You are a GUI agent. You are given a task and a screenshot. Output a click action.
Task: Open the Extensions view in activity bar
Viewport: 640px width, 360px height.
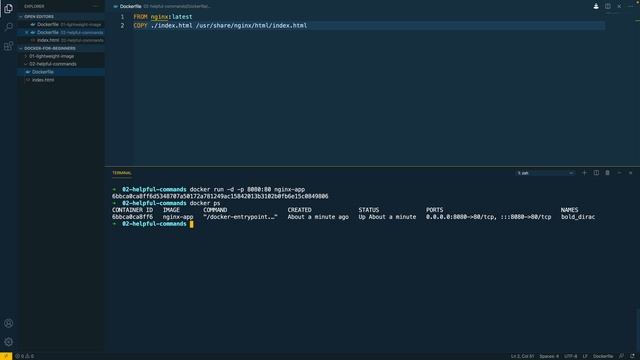[8, 46]
